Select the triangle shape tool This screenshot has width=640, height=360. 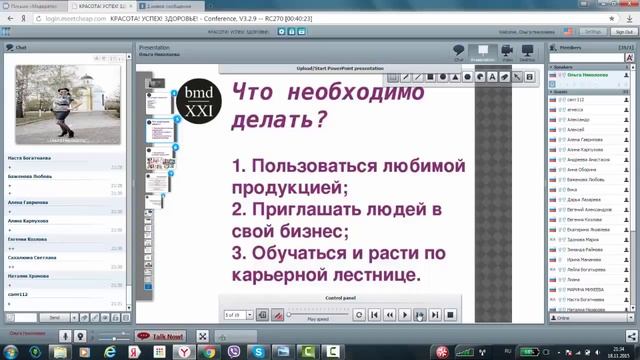coord(455,77)
